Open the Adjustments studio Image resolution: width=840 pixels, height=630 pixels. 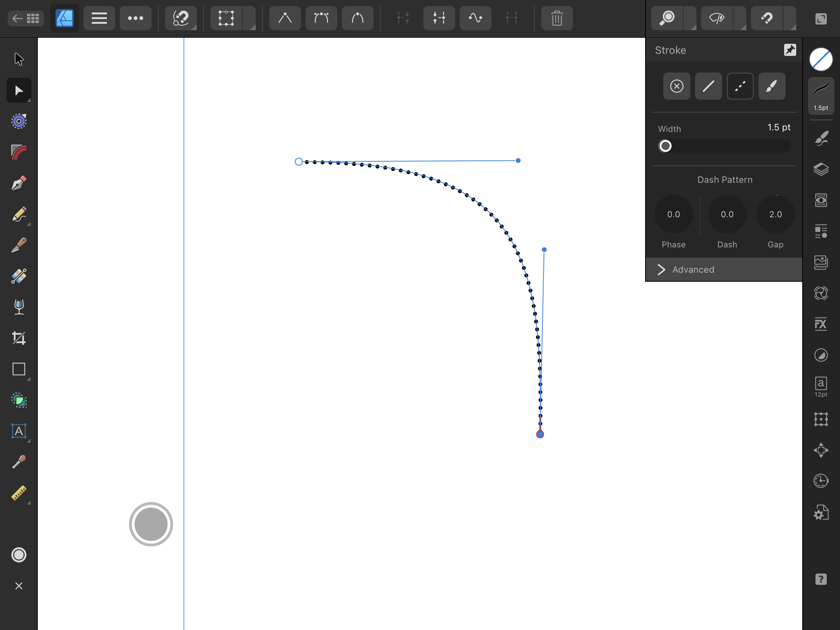821,355
